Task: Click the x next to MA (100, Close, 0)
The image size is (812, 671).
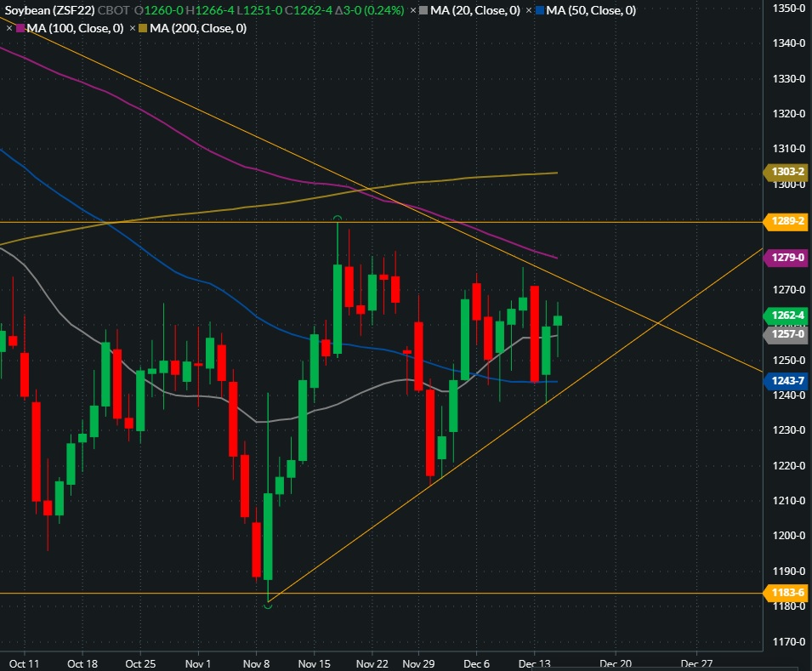Action: (x=9, y=28)
